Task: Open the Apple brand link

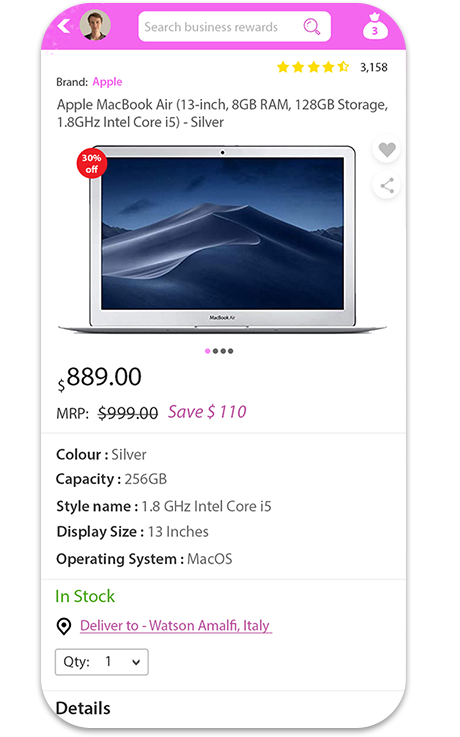Action: pos(107,82)
